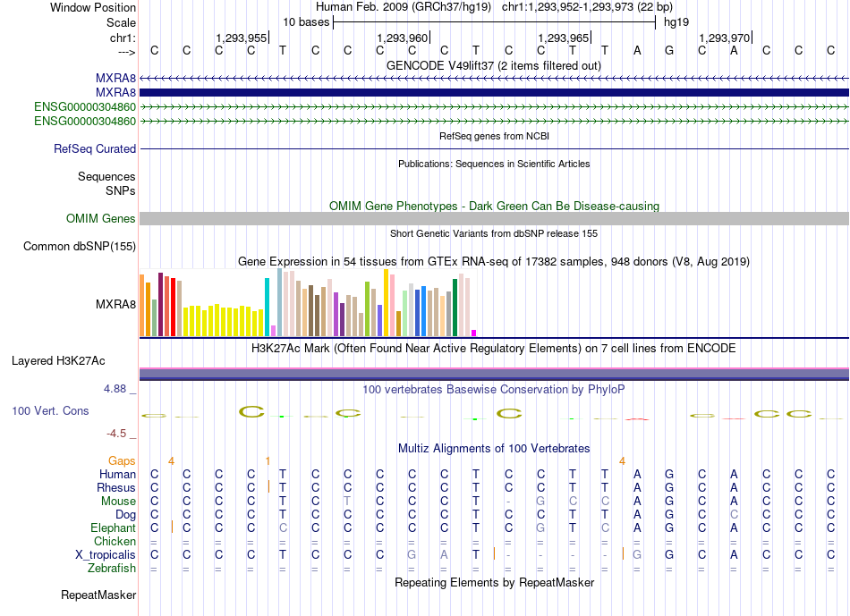Open the first MXRA8 gene label
The height and width of the screenshot is (616, 850).
(115, 78)
